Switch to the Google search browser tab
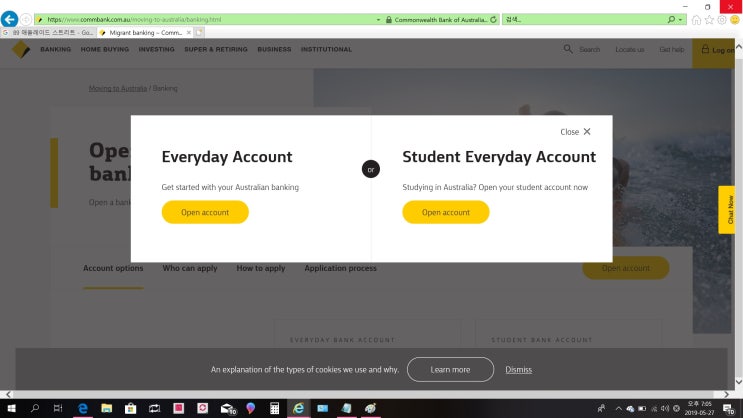 [48, 33]
